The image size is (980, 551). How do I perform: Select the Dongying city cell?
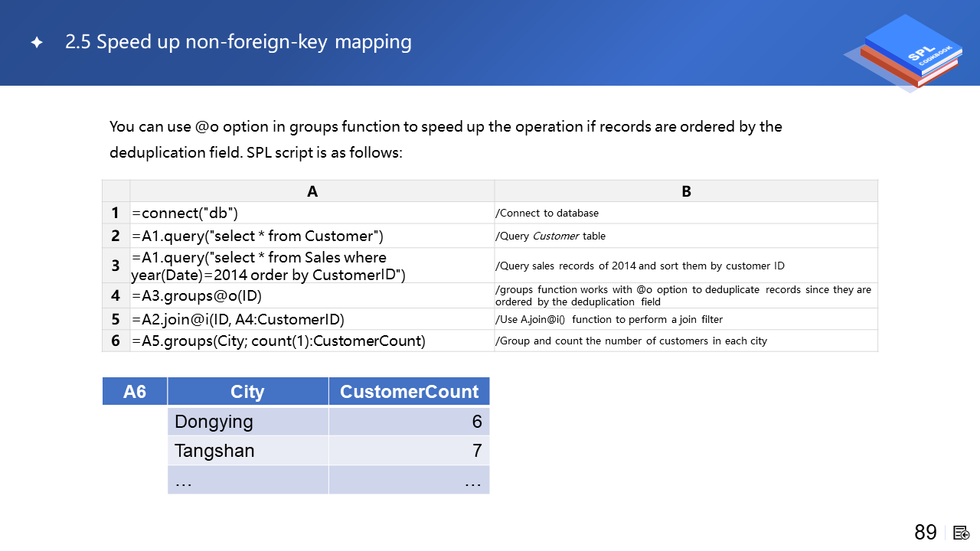[x=247, y=422]
